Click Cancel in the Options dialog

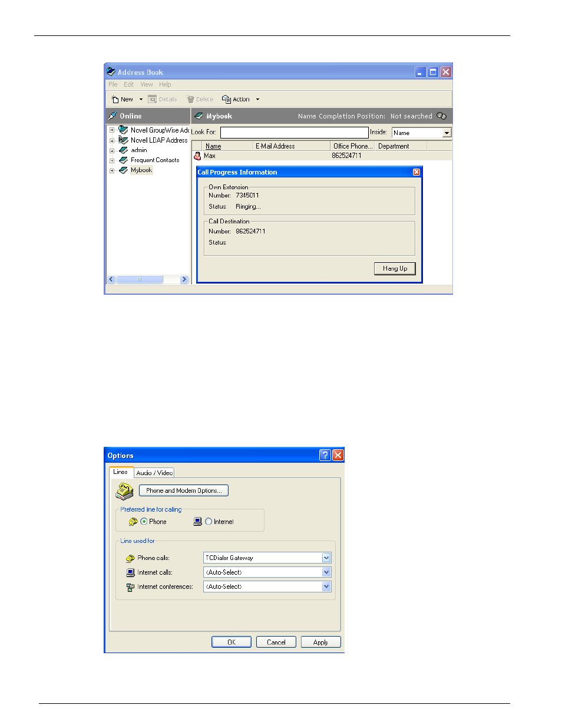(x=276, y=642)
